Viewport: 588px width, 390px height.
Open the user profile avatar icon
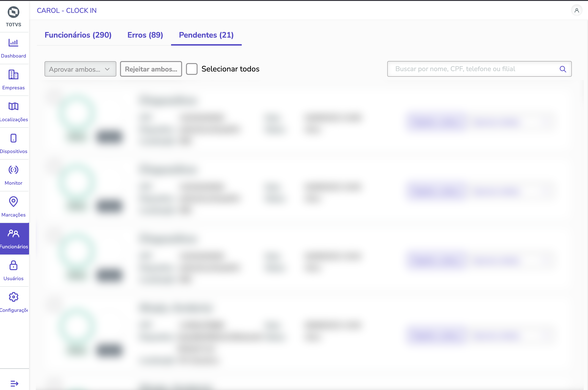pyautogui.click(x=577, y=10)
